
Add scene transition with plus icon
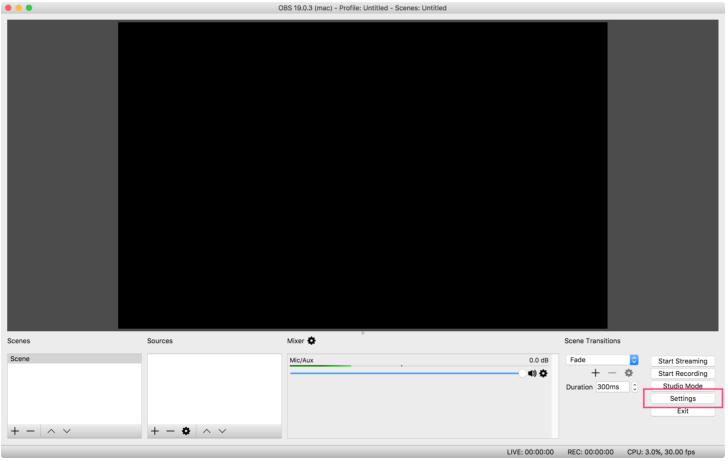596,373
